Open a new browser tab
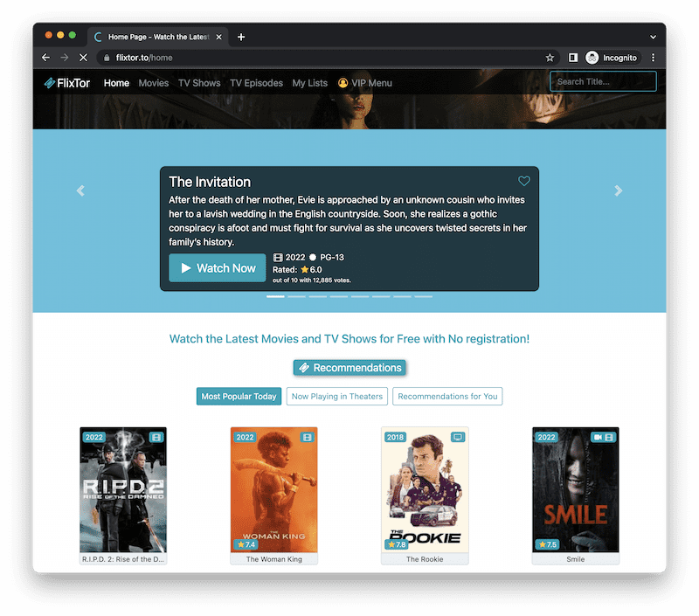This screenshot has width=699, height=616. coord(241,37)
